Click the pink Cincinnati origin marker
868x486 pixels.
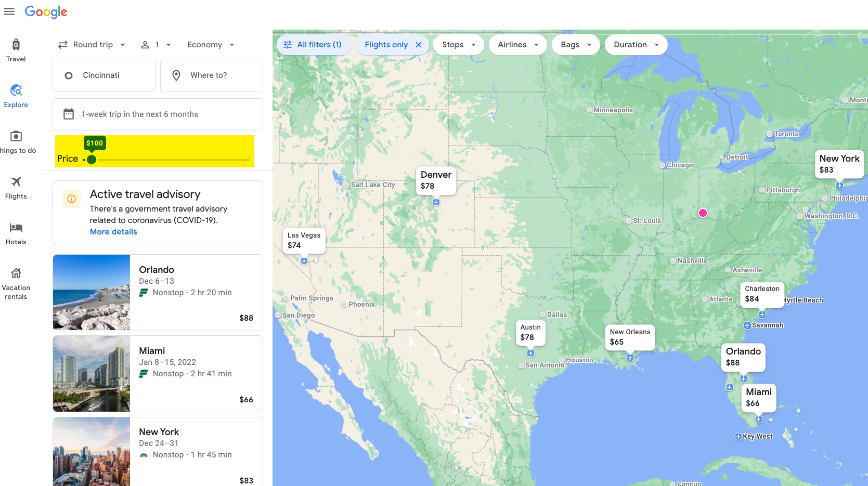point(703,213)
